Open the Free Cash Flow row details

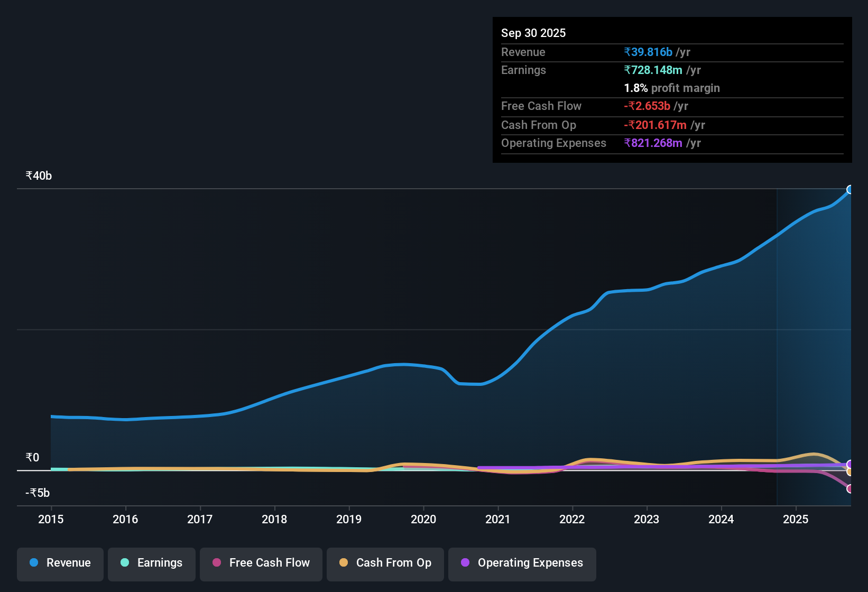(x=541, y=106)
